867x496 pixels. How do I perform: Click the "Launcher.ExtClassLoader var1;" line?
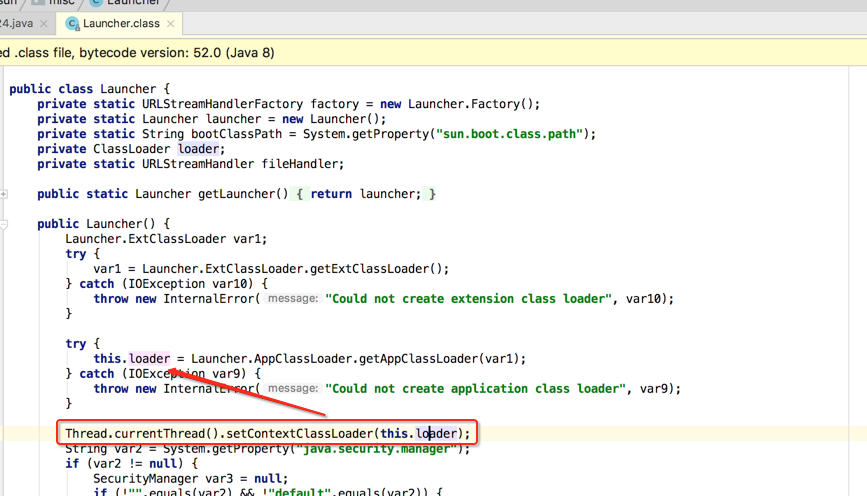166,239
